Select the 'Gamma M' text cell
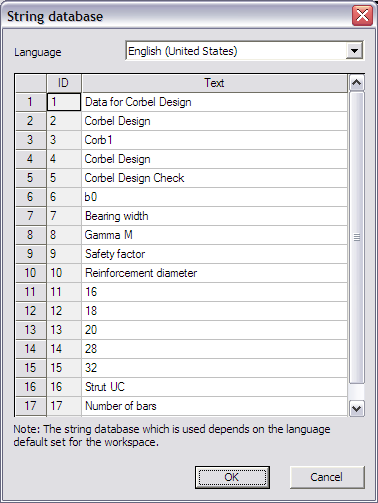The height and width of the screenshot is (503, 378). pos(214,235)
